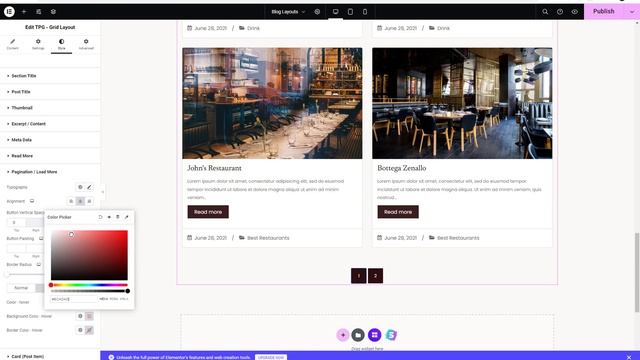Reset color in the Color Picker

[x=100, y=217]
